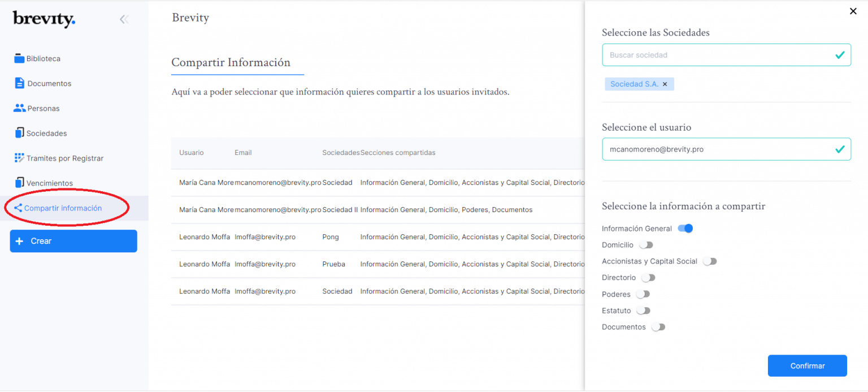Turn on Accionistas y Capital Social toggle

point(710,261)
